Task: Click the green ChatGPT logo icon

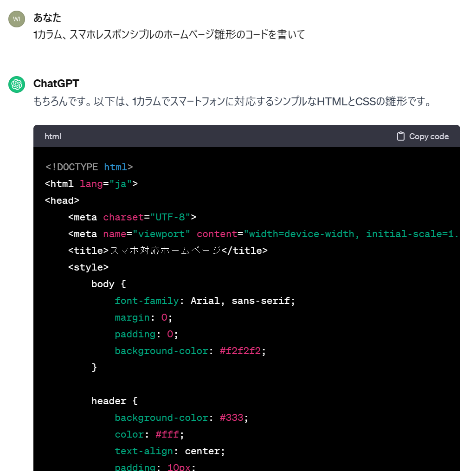Action: point(17,84)
